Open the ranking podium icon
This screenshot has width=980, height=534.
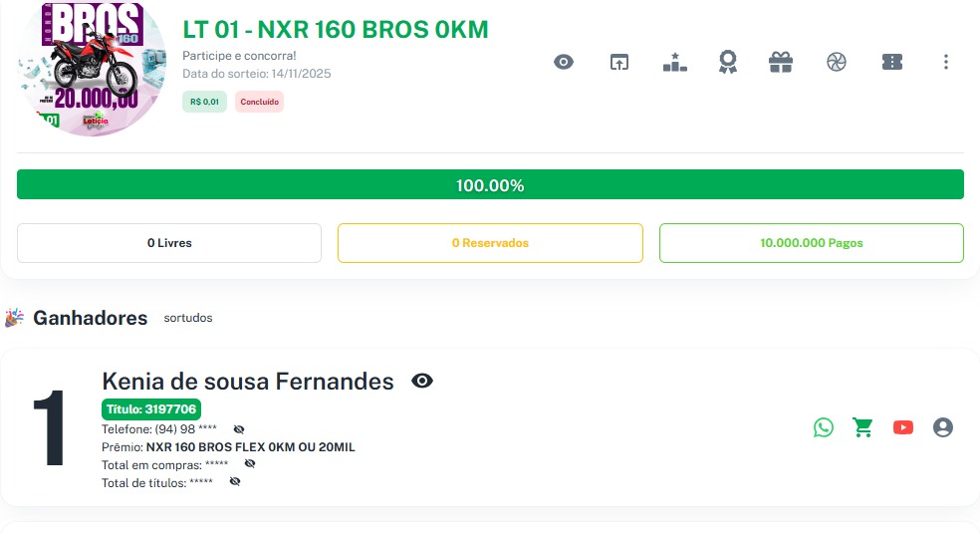pos(675,62)
